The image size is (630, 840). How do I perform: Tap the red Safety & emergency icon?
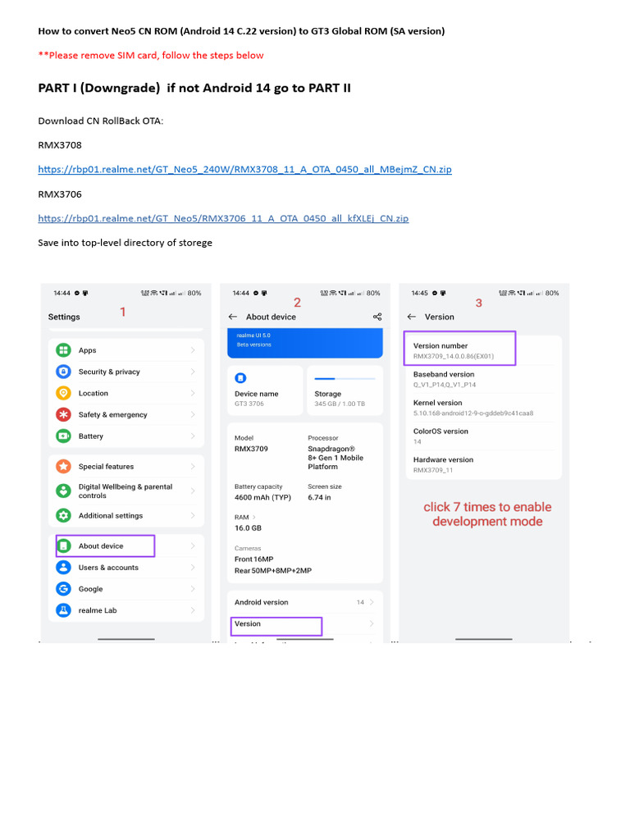coord(64,414)
